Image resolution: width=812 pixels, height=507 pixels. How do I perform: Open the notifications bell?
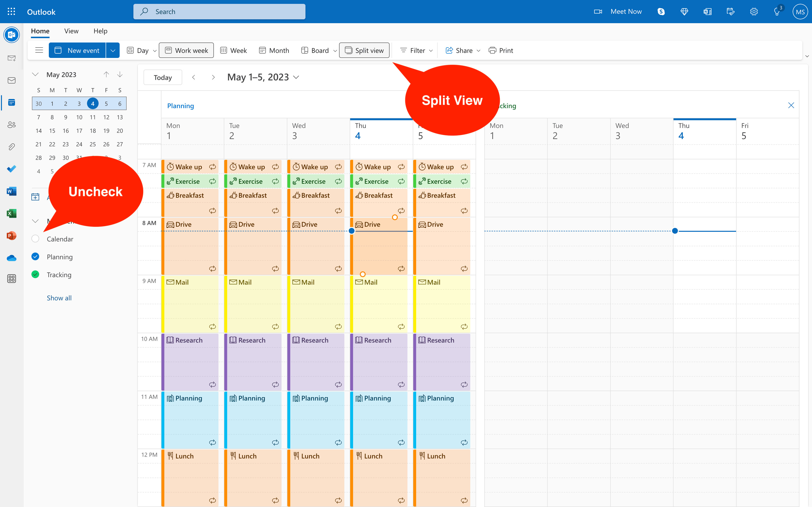tap(777, 11)
